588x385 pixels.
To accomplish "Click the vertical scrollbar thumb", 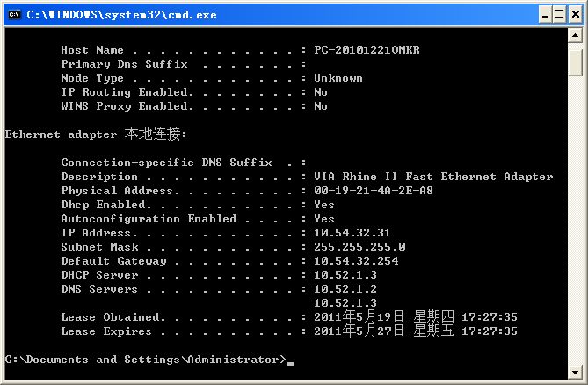I will pyautogui.click(x=576, y=63).
